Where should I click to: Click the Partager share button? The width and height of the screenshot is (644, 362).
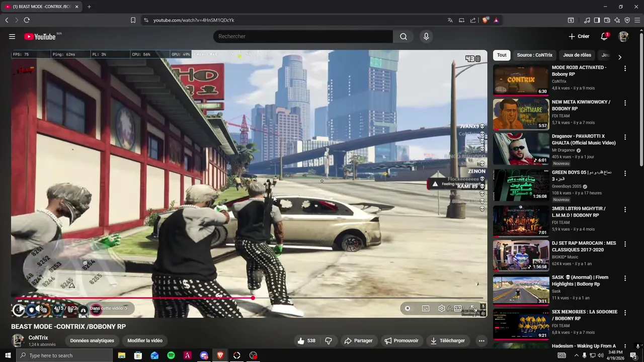[358, 340]
